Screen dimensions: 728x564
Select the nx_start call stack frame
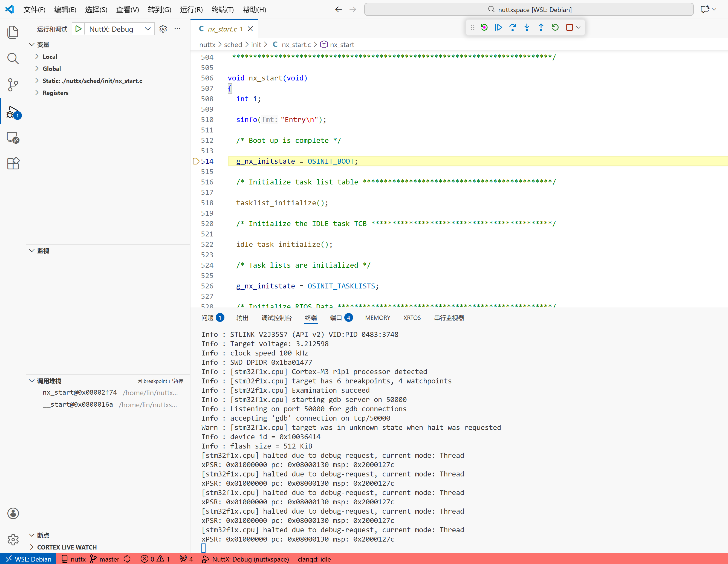point(80,392)
